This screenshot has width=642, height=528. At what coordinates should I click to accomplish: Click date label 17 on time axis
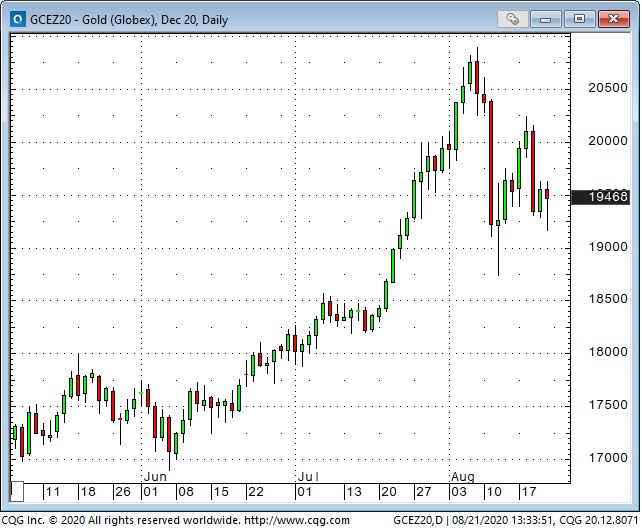tap(529, 492)
